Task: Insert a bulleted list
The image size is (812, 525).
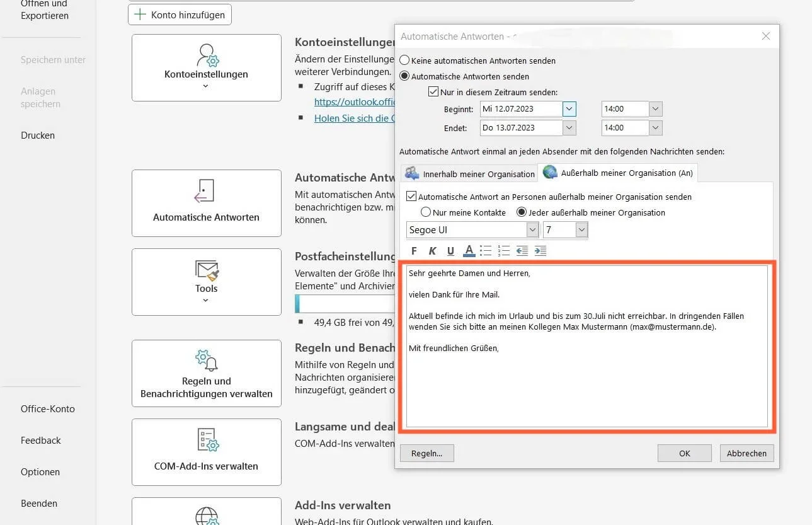Action: click(485, 251)
